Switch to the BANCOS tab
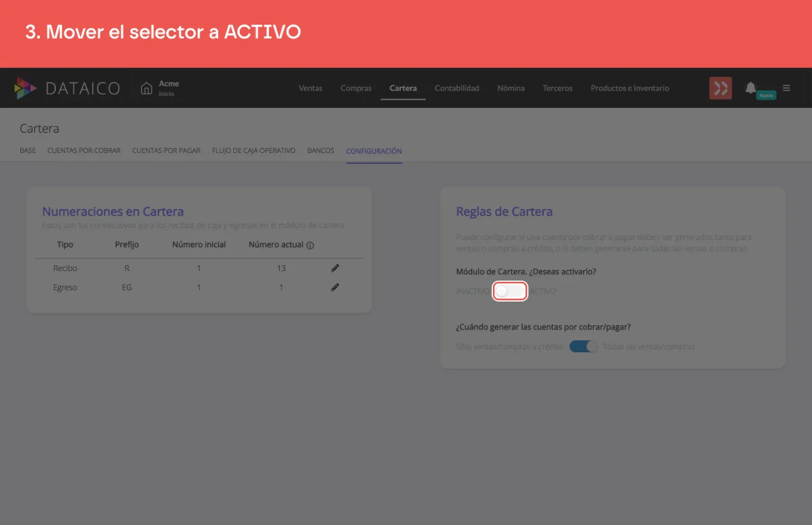The width and height of the screenshot is (812, 525). tap(320, 151)
